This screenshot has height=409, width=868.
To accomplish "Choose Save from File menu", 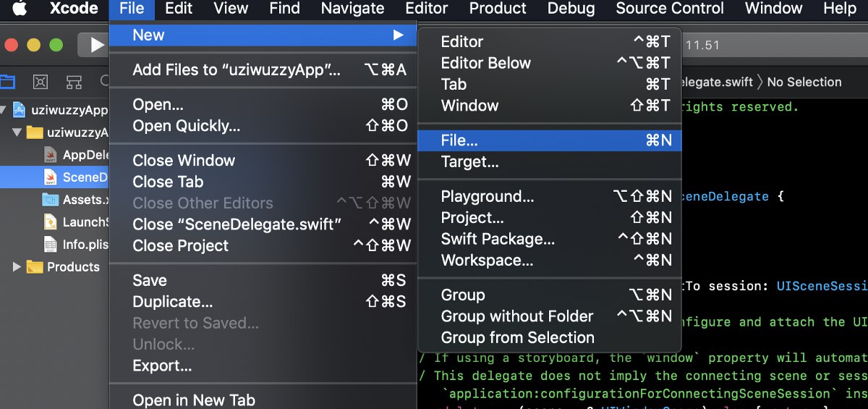I will (263, 280).
